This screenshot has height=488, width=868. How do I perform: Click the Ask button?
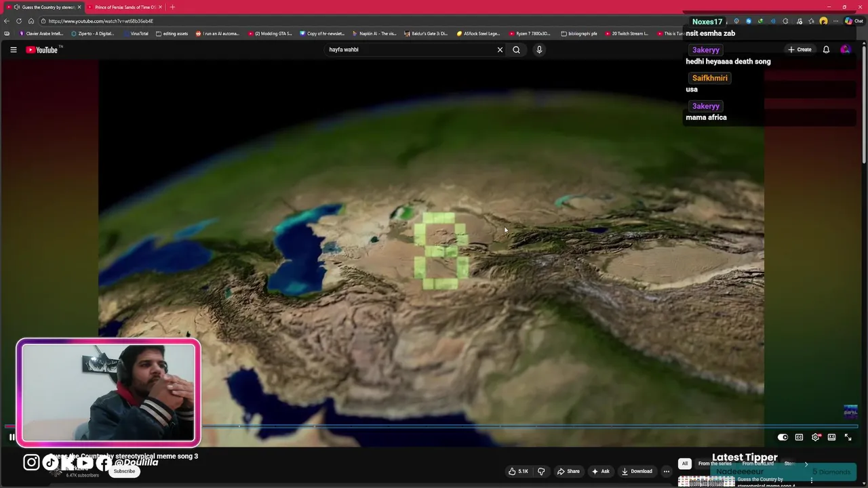pos(601,471)
